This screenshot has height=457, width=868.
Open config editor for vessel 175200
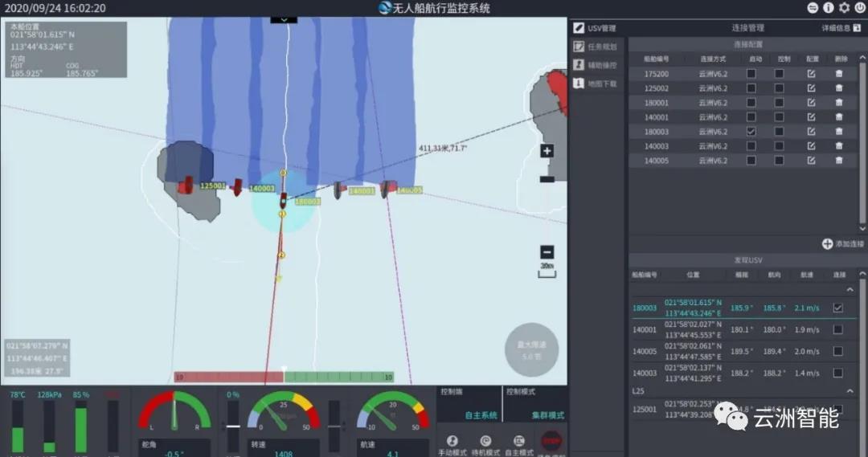[811, 74]
